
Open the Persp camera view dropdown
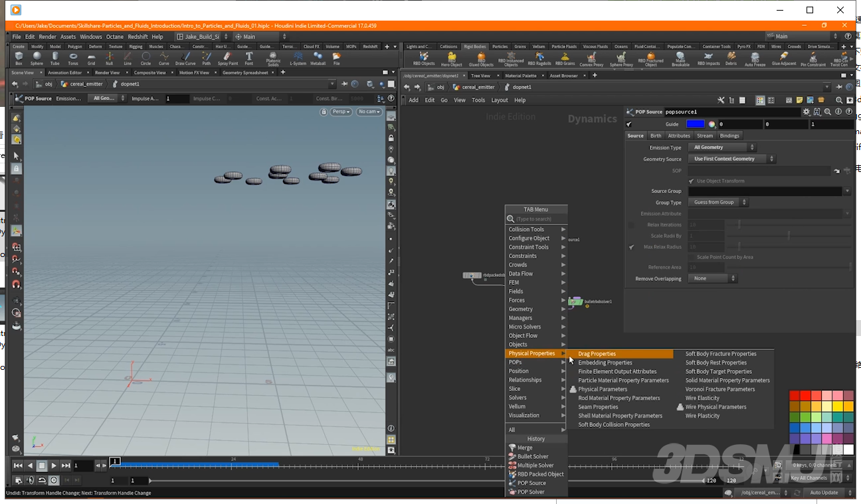pyautogui.click(x=341, y=112)
